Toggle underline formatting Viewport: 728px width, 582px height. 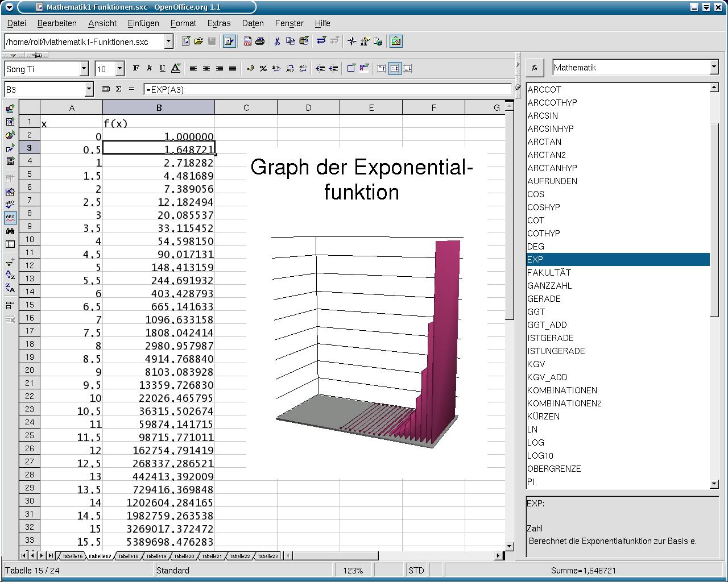click(x=162, y=69)
